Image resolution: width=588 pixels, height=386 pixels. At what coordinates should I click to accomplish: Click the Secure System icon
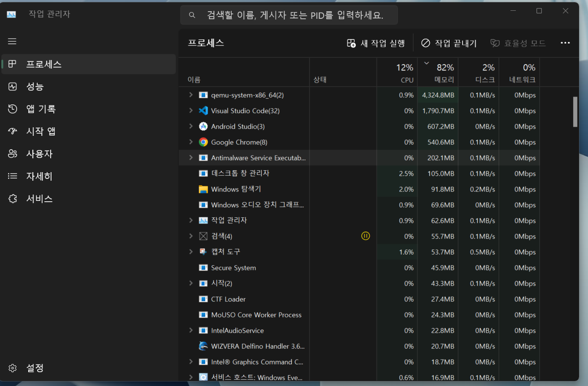(203, 268)
